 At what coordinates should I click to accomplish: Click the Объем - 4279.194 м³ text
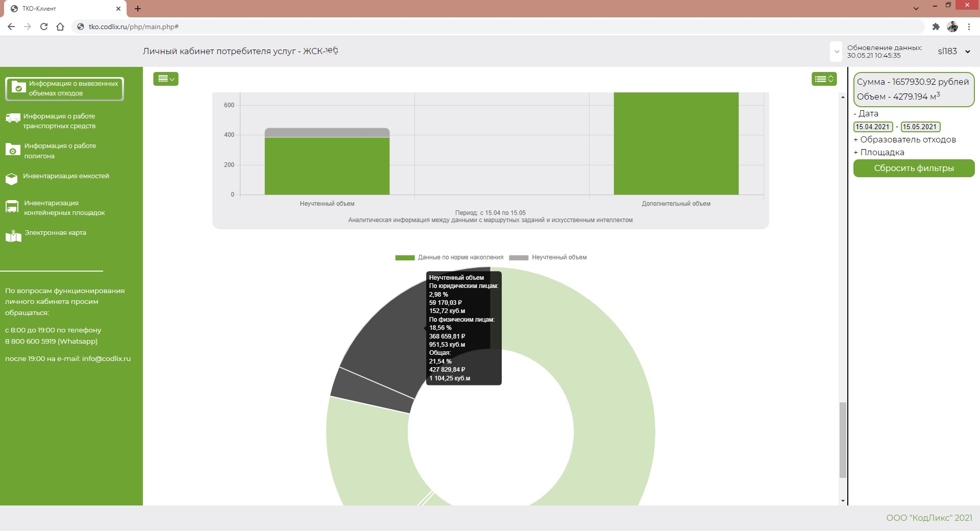tap(898, 96)
